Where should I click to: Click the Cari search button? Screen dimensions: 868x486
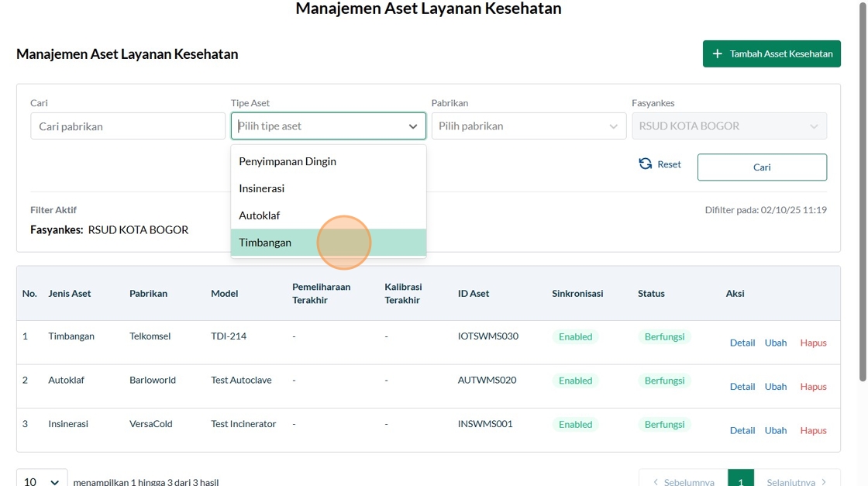click(x=762, y=167)
